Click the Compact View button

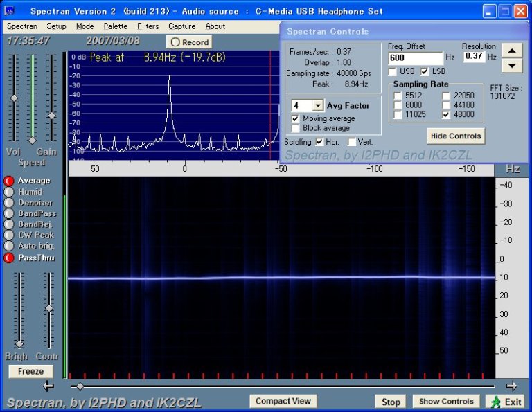coord(283,401)
